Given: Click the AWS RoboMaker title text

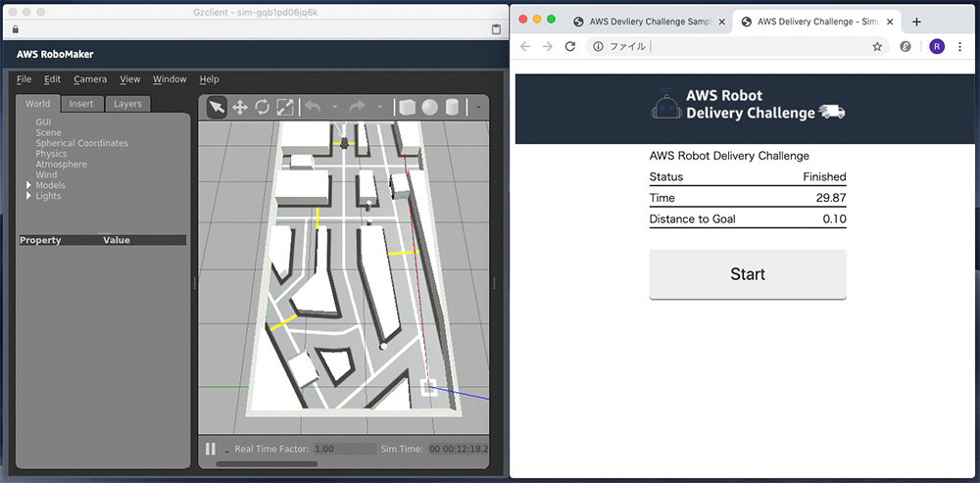Looking at the screenshot, I should [55, 54].
